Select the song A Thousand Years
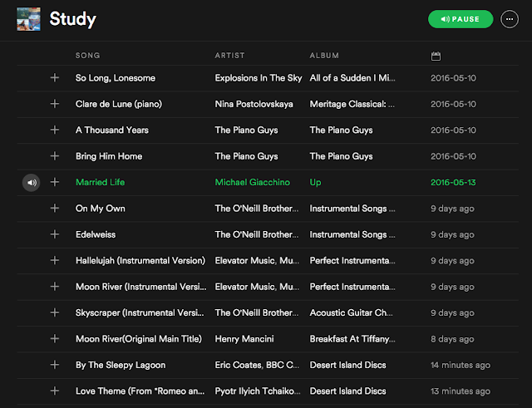This screenshot has height=408, width=532. click(112, 130)
